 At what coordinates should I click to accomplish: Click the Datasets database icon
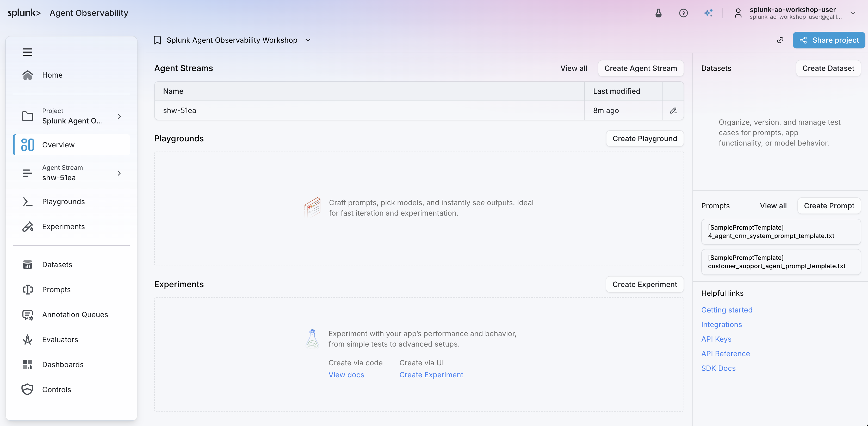coord(28,264)
